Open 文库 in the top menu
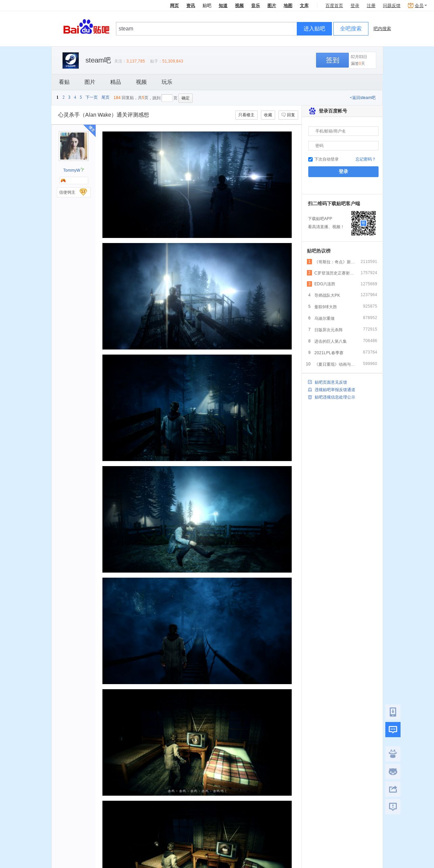434x868 pixels. (x=304, y=5)
